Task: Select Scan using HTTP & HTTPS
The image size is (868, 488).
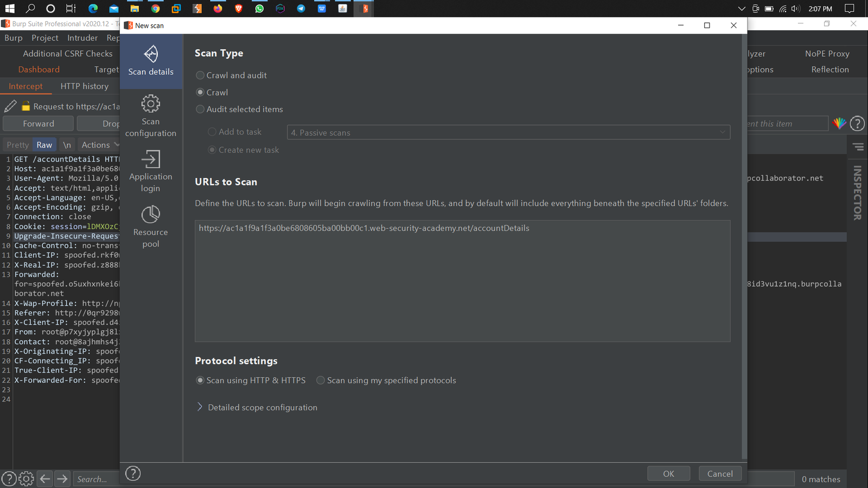Action: (251, 380)
